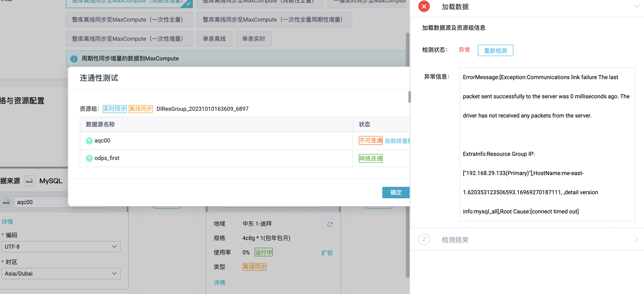644x294 pixels.
Task: Select 整库离线同步至MaxCompute（一次性全量） option
Action: coord(129,19)
